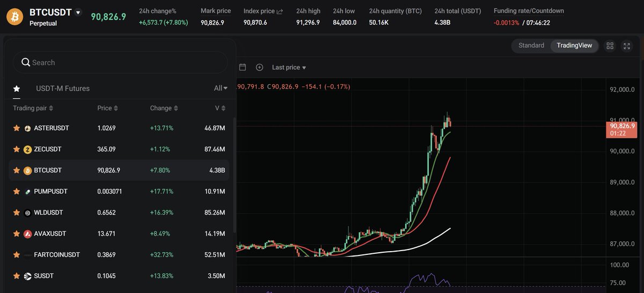Viewport: 644px width, 293px height.
Task: Select the ASTERUSDT trading pair name
Action: click(52, 128)
